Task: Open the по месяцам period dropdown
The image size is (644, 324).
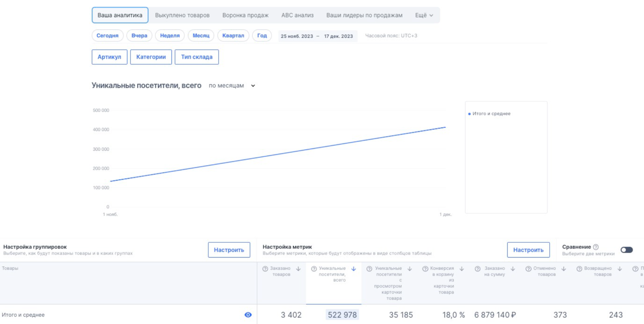Action: (x=232, y=86)
